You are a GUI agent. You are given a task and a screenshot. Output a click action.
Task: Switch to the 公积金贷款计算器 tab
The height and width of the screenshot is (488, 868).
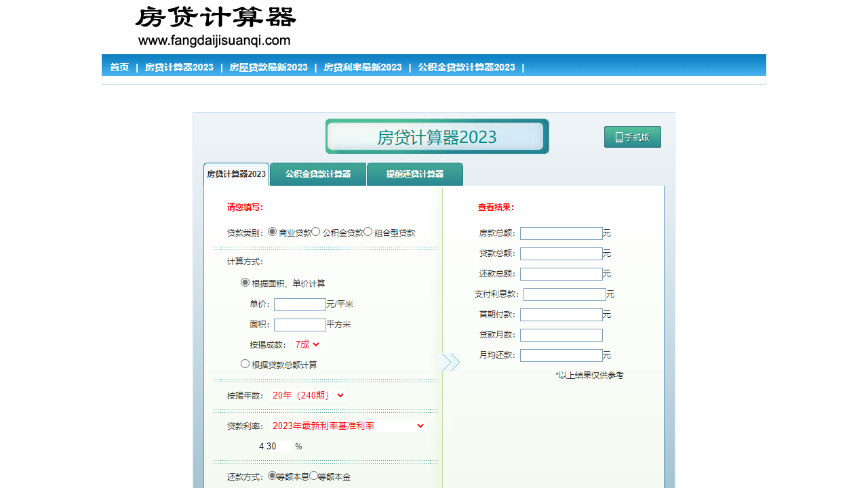point(317,174)
